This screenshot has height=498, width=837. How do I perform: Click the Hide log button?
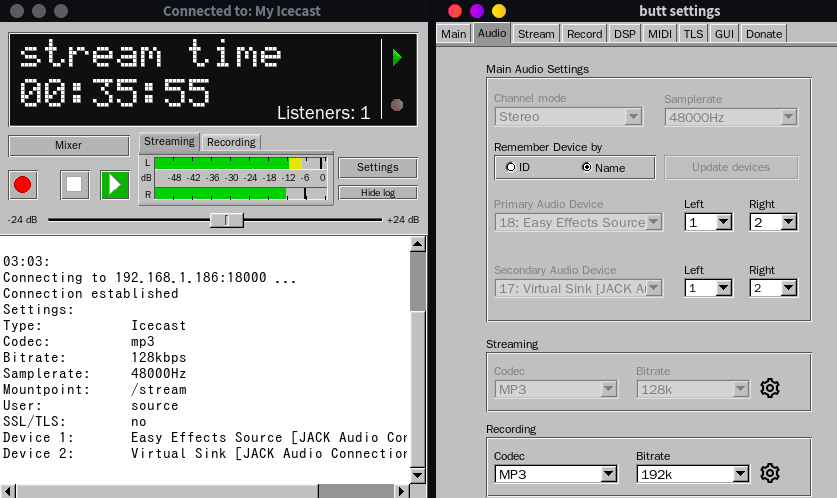coord(377,192)
